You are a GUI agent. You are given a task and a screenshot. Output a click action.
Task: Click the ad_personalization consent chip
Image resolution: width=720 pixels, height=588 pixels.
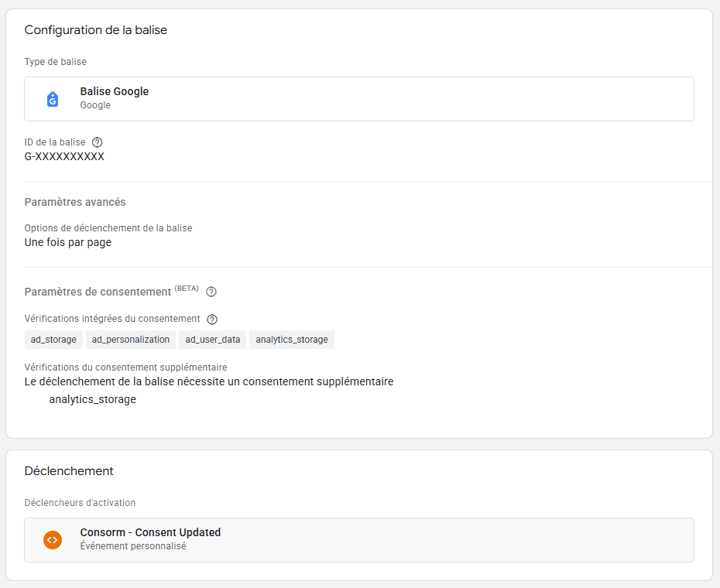click(130, 340)
